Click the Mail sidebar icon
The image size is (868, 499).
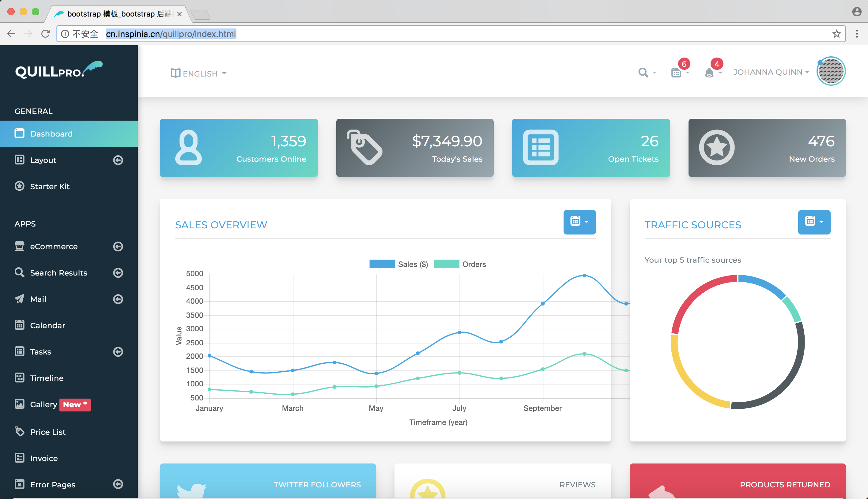click(20, 298)
